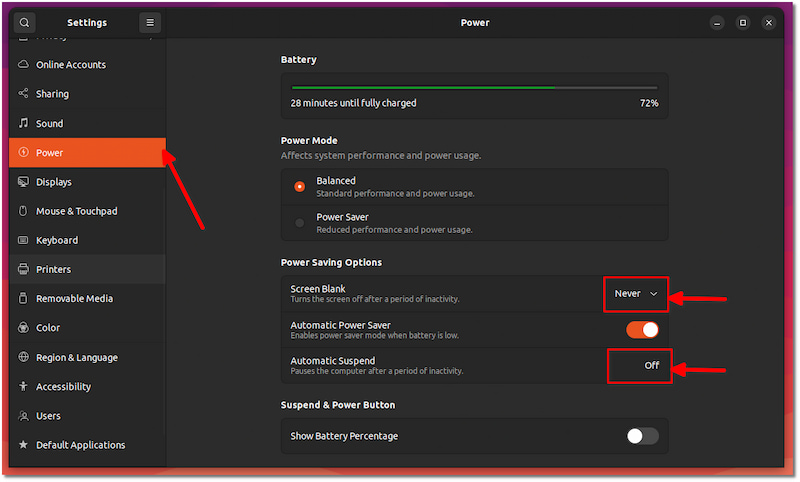The width and height of the screenshot is (800, 482).
Task: Click the printer icon beside Printers
Action: pos(23,269)
